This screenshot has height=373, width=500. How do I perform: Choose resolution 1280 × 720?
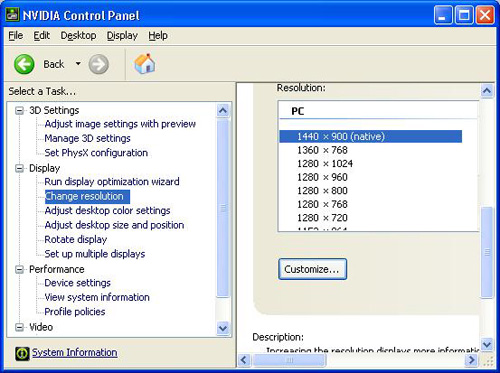(x=322, y=218)
